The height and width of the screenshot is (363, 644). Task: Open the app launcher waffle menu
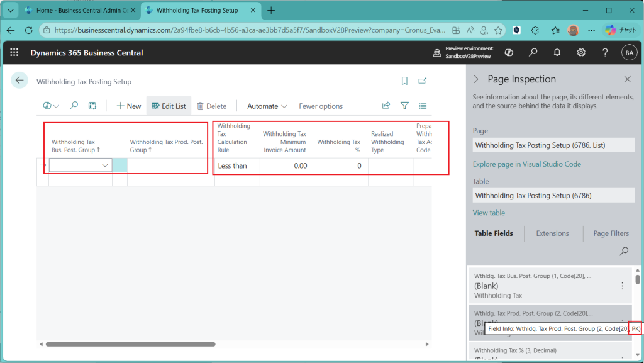(x=14, y=53)
